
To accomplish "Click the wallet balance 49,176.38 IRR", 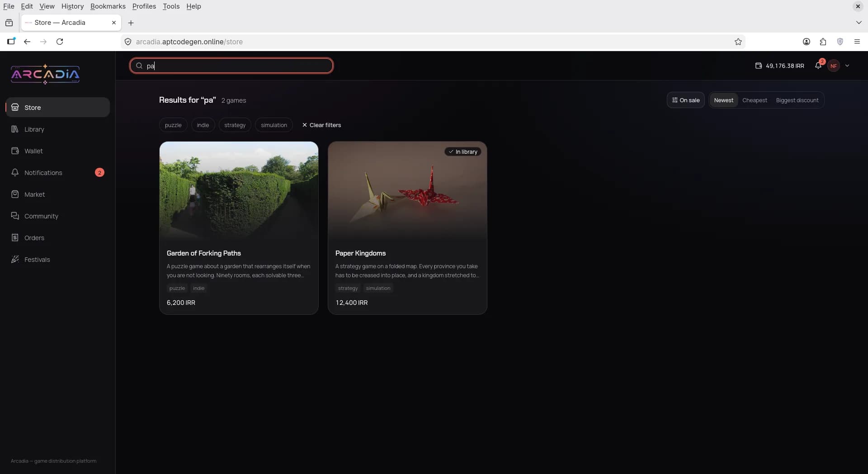I will click(780, 66).
